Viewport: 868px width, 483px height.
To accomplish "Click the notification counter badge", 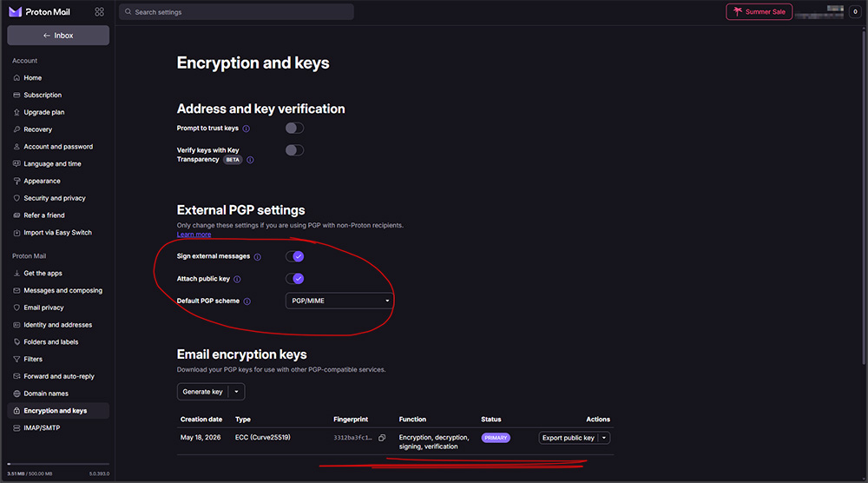I will [x=855, y=11].
